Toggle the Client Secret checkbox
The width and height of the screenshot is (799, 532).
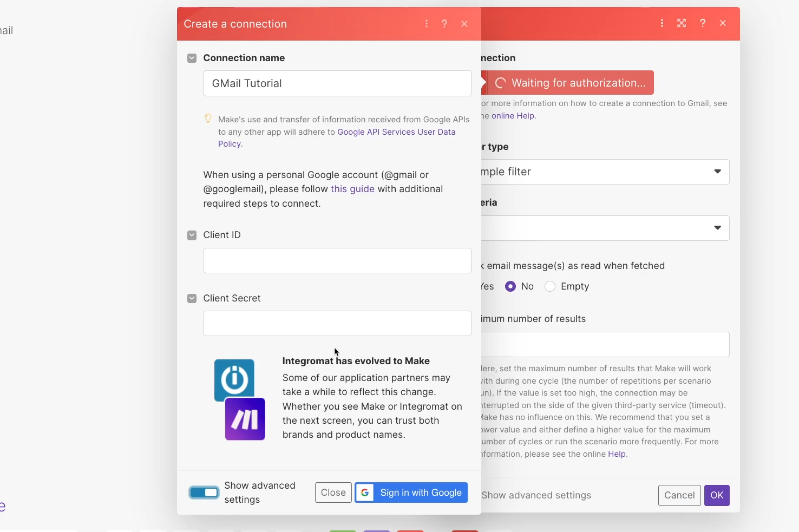click(192, 298)
